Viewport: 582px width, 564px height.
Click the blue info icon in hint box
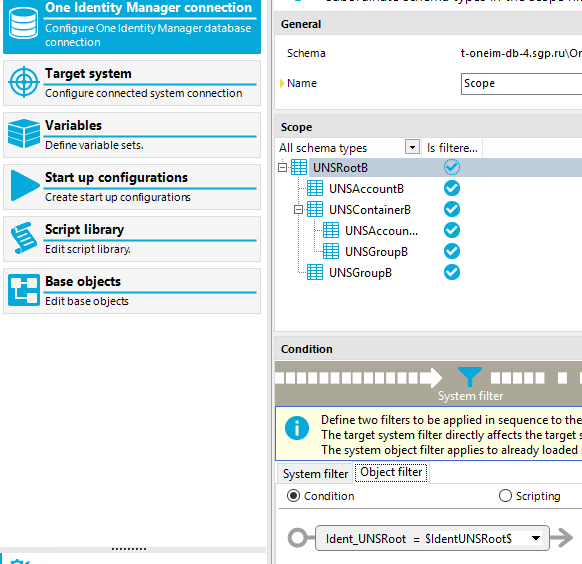click(297, 428)
